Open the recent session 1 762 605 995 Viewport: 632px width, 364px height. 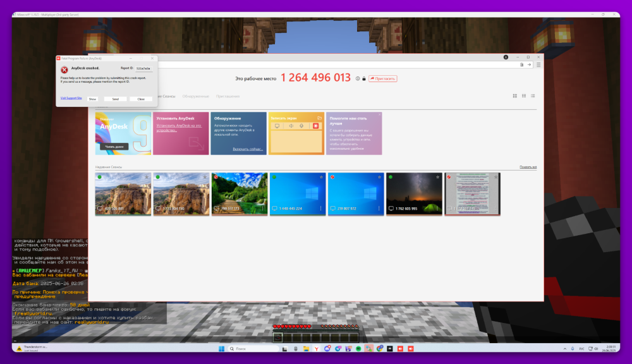pyautogui.click(x=414, y=194)
